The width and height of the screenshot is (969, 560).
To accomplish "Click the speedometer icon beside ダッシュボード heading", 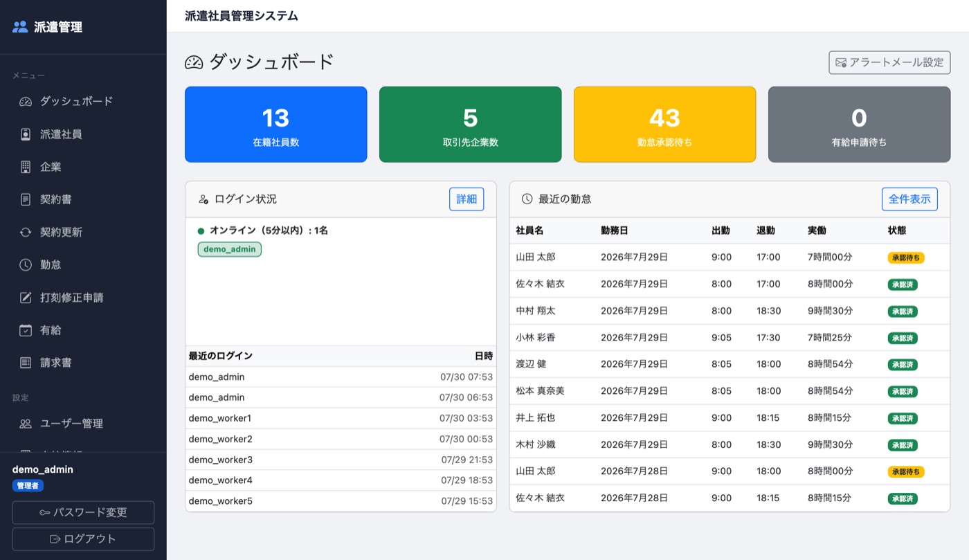I will [x=194, y=62].
